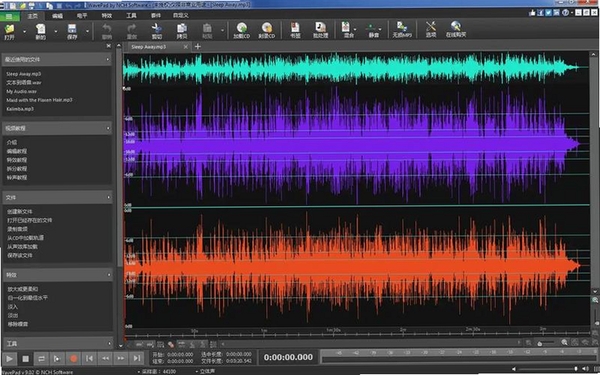Image resolution: width=600 pixels, height=375 pixels.
Task: Click the zoom in magnifier icon
Action: 564,342
